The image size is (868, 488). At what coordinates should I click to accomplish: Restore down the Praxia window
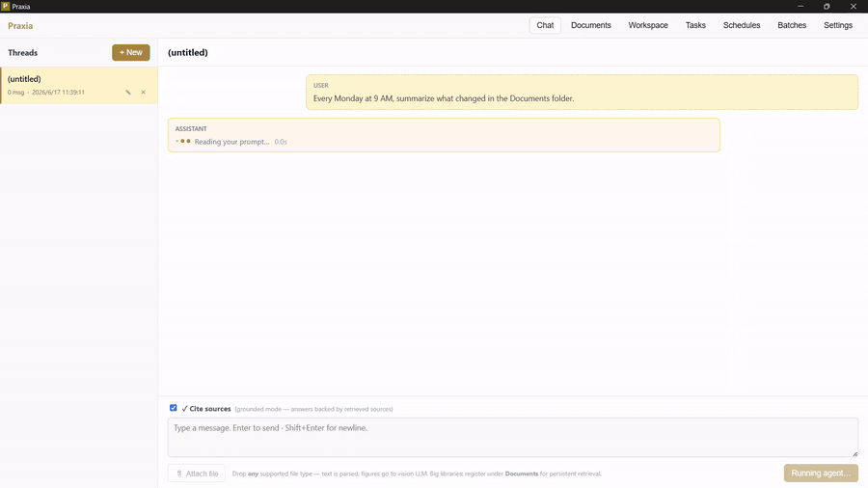coord(826,6)
